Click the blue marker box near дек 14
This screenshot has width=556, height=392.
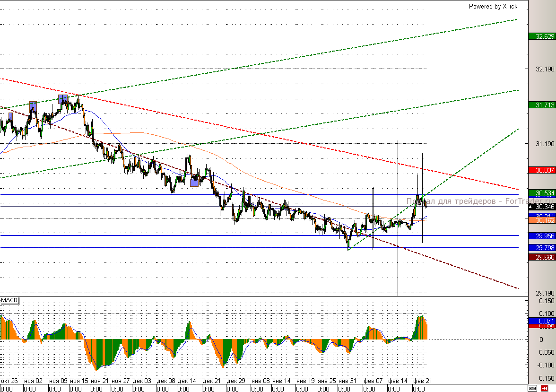(x=194, y=183)
